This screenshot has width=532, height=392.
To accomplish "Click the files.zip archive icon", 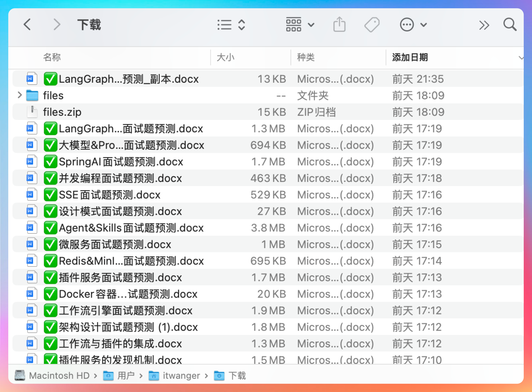I will [x=32, y=112].
